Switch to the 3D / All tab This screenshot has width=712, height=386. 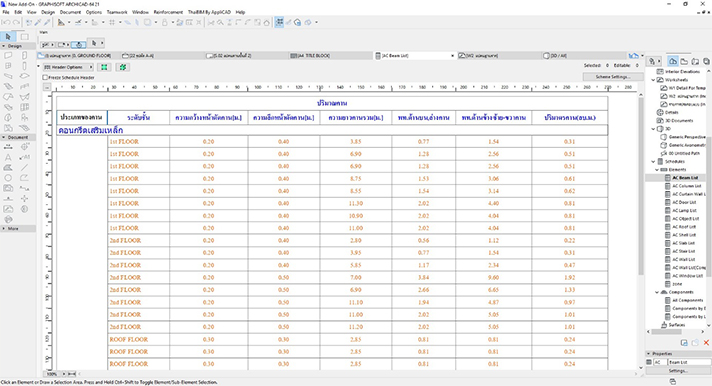point(583,56)
